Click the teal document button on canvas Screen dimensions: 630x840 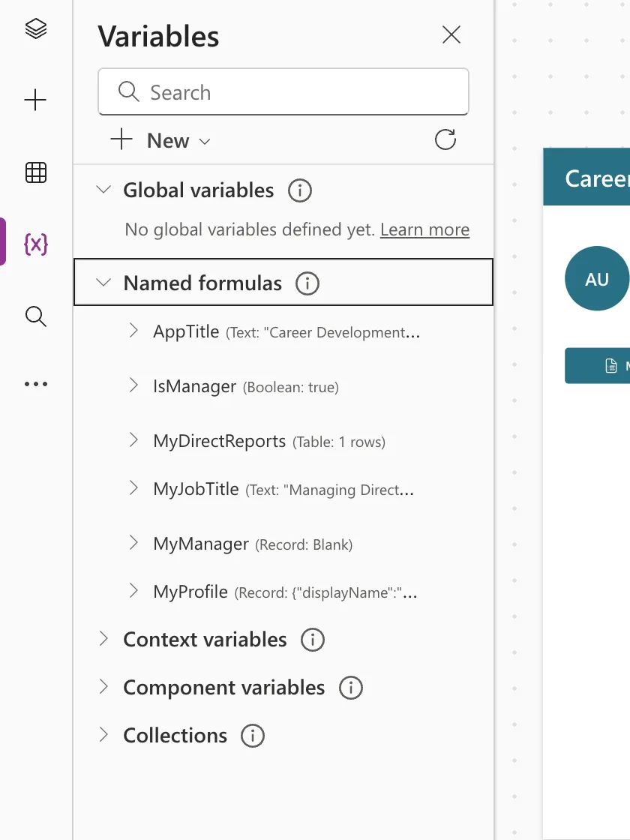(x=597, y=366)
